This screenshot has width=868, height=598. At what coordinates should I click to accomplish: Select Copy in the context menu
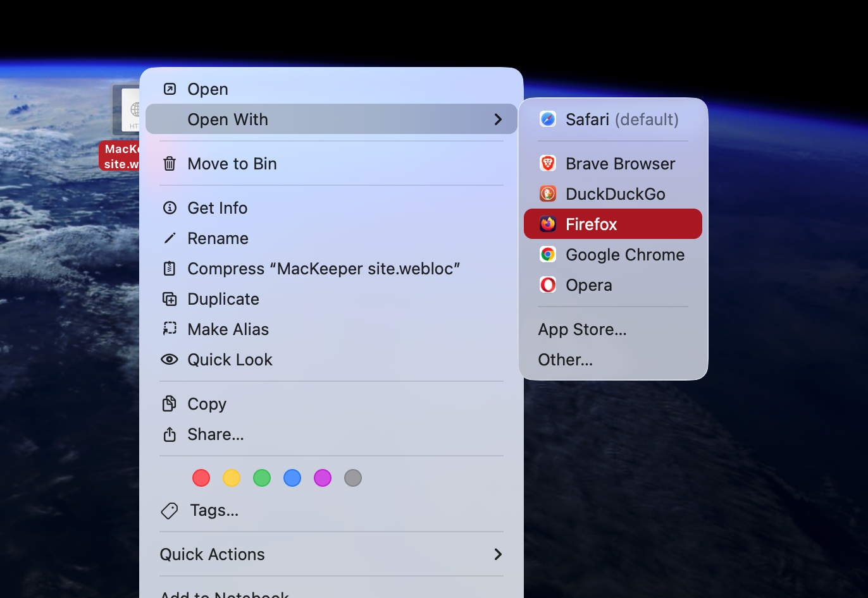click(x=332, y=404)
